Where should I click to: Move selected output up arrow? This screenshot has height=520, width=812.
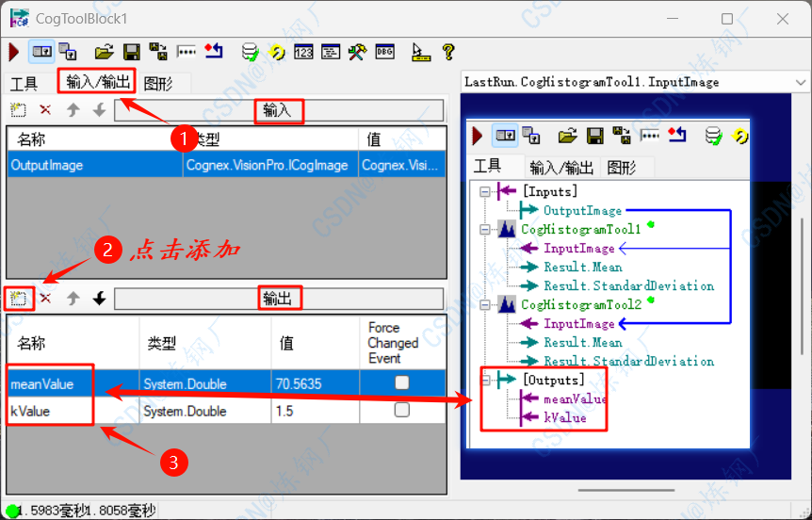pyautogui.click(x=73, y=299)
